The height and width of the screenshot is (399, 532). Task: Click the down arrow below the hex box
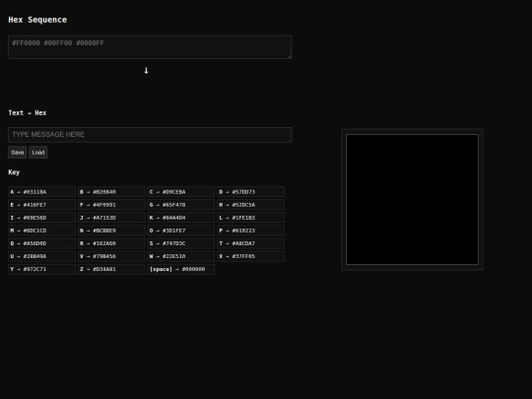[x=146, y=70]
